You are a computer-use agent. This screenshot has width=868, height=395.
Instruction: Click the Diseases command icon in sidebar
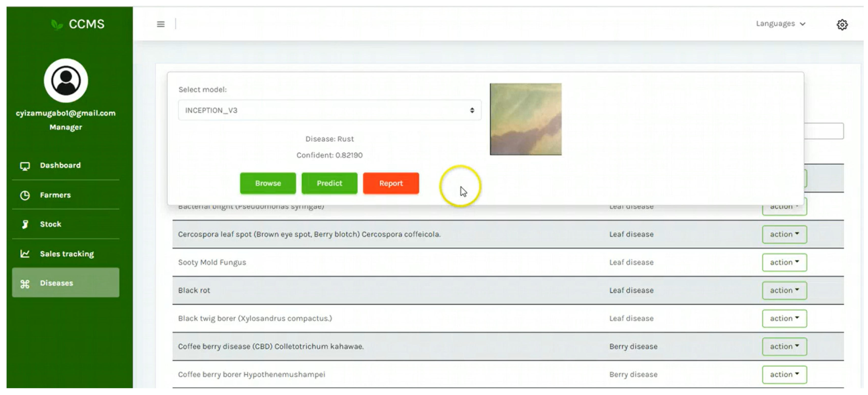pyautogui.click(x=25, y=283)
